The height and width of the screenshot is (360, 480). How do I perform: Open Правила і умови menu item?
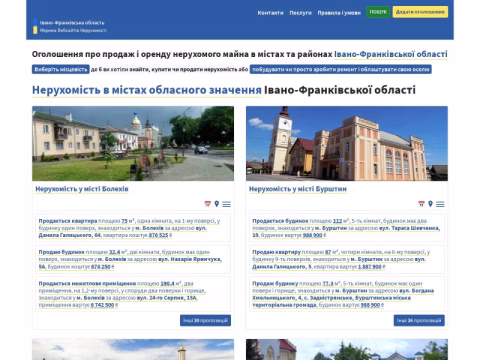tap(339, 13)
